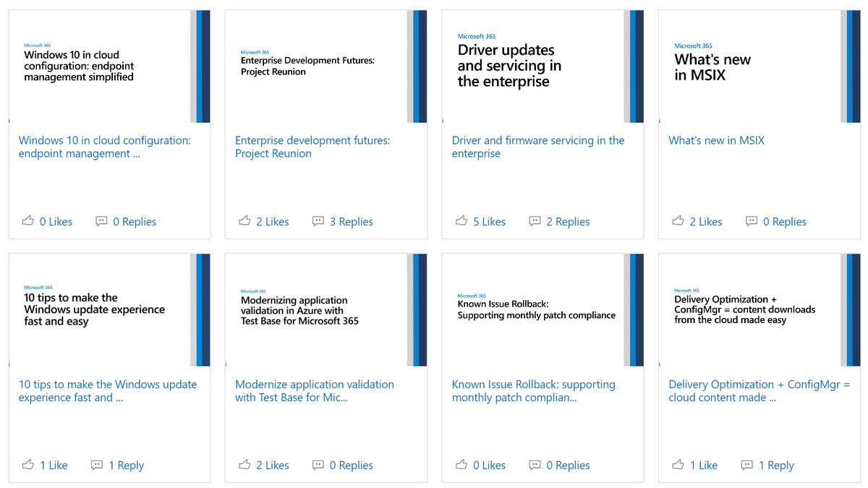Like the "10 tips" Windows update post

[x=44, y=465]
